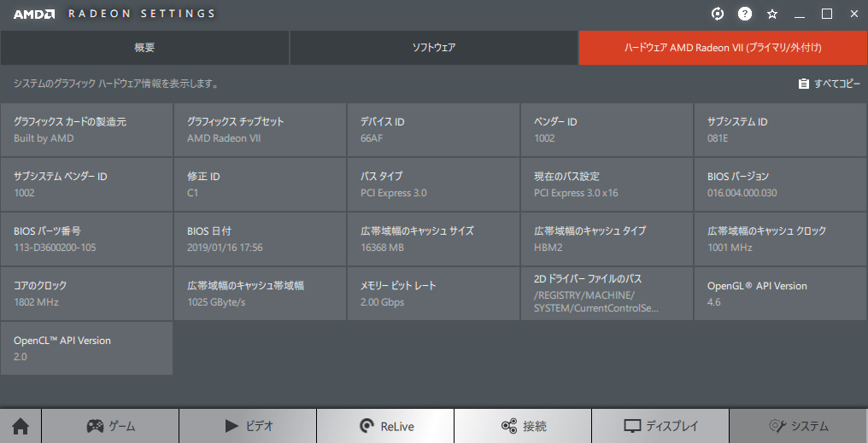Open the ディスプレイ section
The height and width of the screenshot is (443, 868).
point(660,426)
